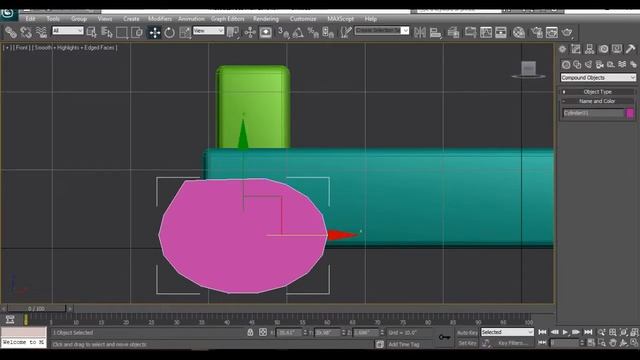This screenshot has width=640, height=360.
Task: Open the Tools menu
Action: coord(53,19)
